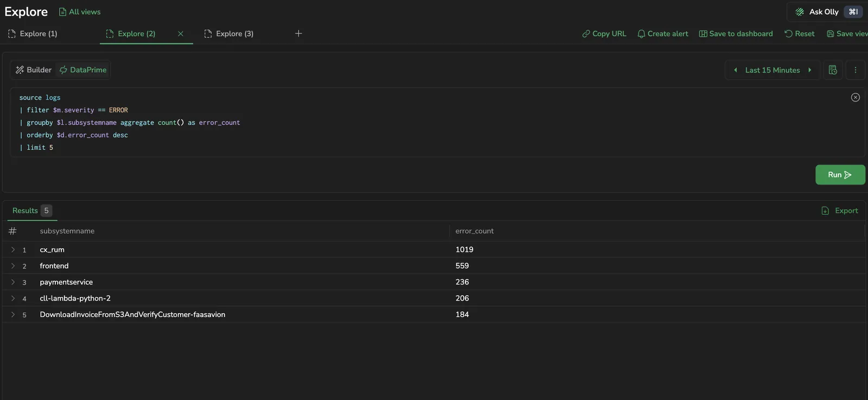Switch to the Explore (1) tab
The height and width of the screenshot is (400, 868).
pos(33,34)
